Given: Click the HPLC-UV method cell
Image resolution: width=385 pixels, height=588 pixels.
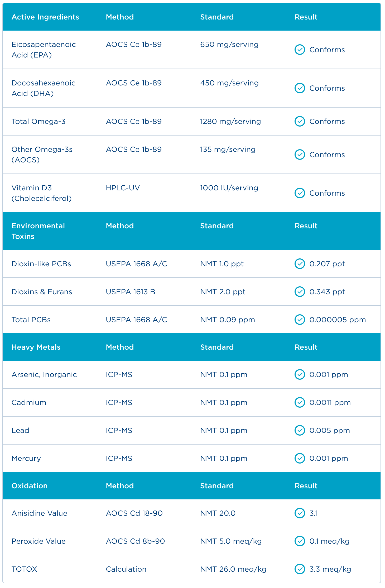Looking at the screenshot, I should click(123, 188).
